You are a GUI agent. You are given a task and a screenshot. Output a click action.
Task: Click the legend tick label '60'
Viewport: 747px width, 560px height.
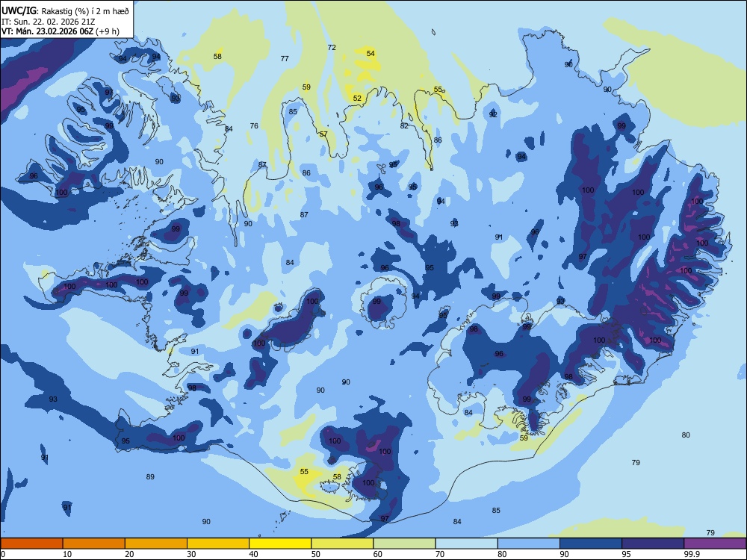(378, 554)
